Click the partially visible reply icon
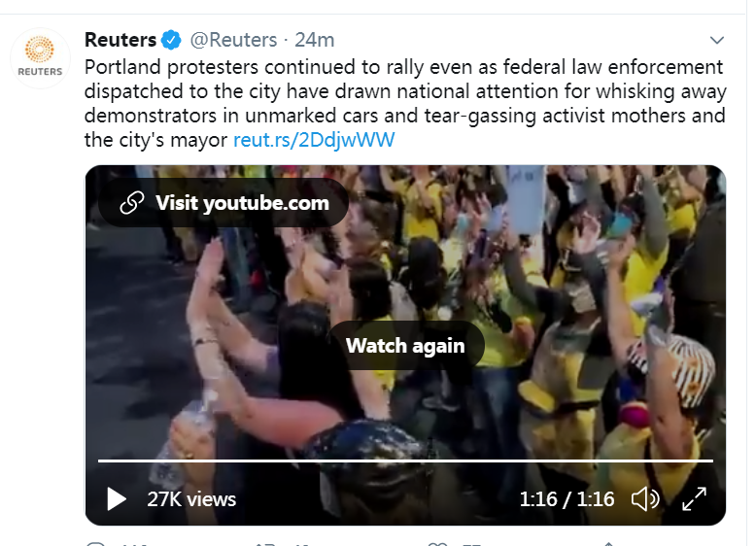Screen dimensions: 756x546 [x=95, y=543]
